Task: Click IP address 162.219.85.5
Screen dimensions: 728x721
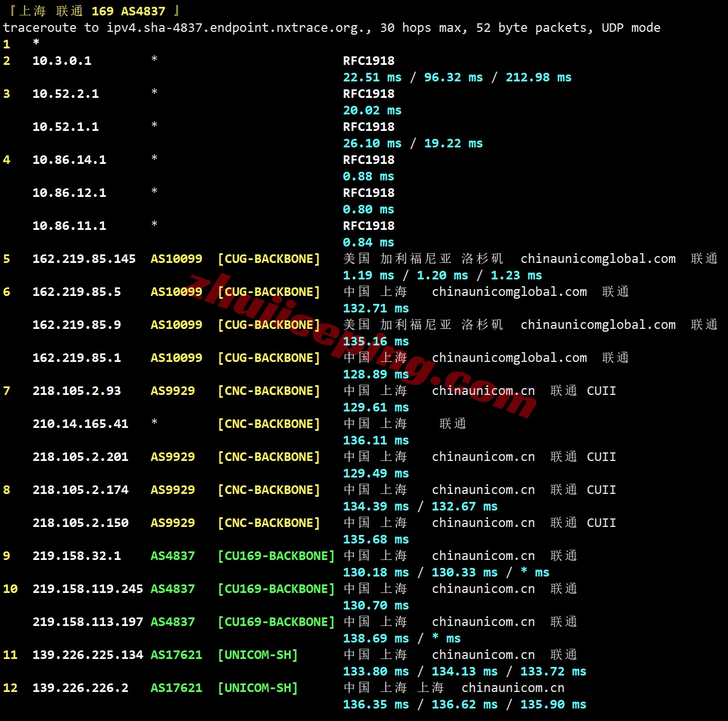Action: (x=77, y=292)
